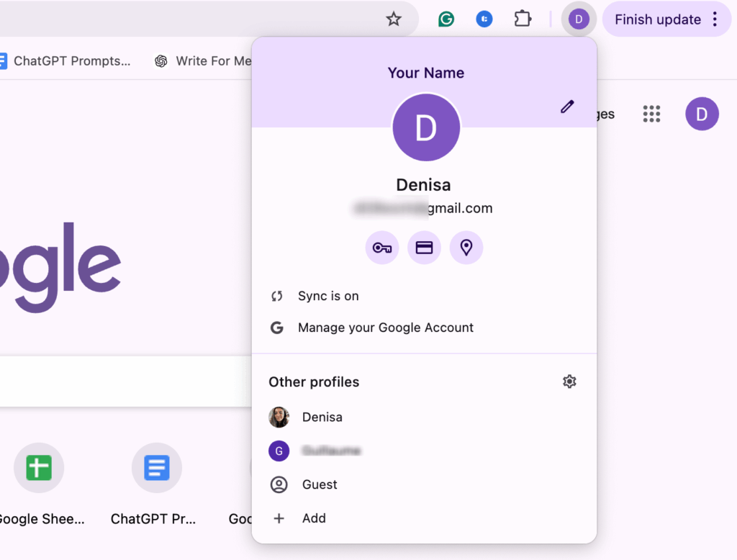Open the Extensions puzzle piece menu

(x=523, y=19)
